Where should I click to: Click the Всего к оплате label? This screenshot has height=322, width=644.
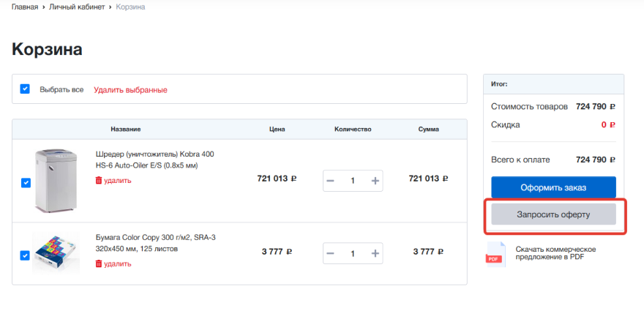(x=520, y=160)
